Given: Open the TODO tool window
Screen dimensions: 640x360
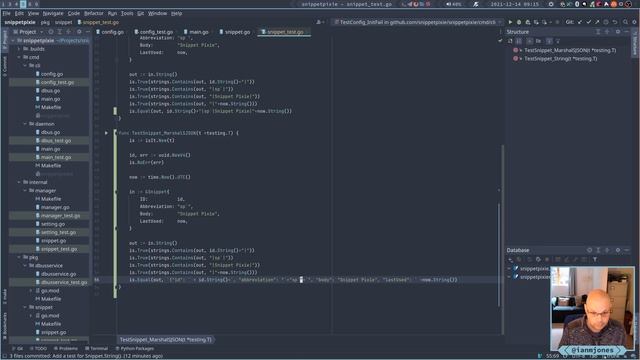Looking at the screenshot, I should pos(39,349).
